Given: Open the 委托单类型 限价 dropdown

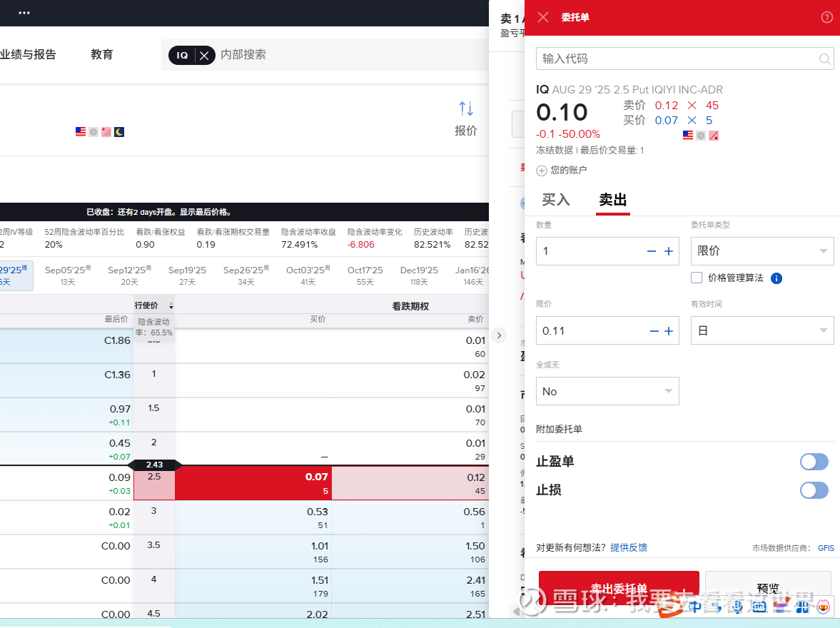Looking at the screenshot, I should [x=762, y=251].
